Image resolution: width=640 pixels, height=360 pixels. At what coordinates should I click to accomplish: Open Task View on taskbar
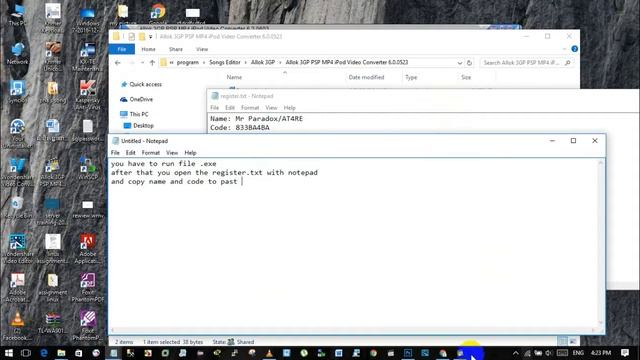(x=26, y=353)
